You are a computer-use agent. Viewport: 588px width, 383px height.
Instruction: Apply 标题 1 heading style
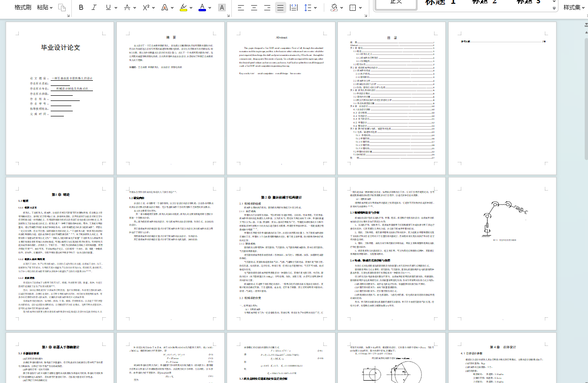pyautogui.click(x=441, y=3)
